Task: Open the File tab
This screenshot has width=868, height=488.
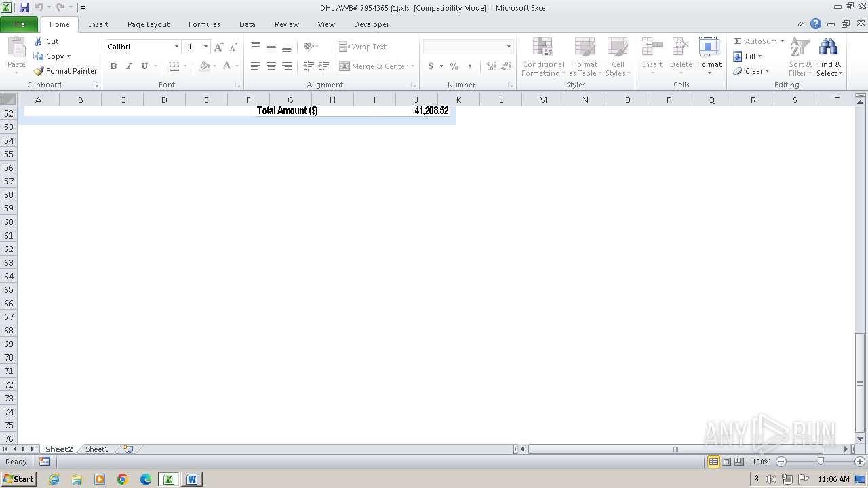Action: pos(19,24)
